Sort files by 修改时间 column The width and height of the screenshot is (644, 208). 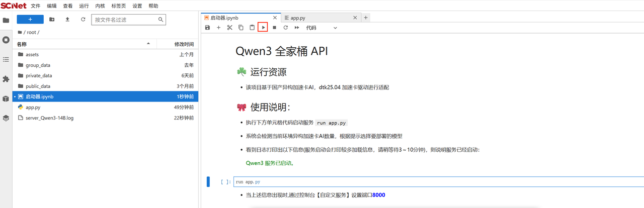pyautogui.click(x=184, y=44)
